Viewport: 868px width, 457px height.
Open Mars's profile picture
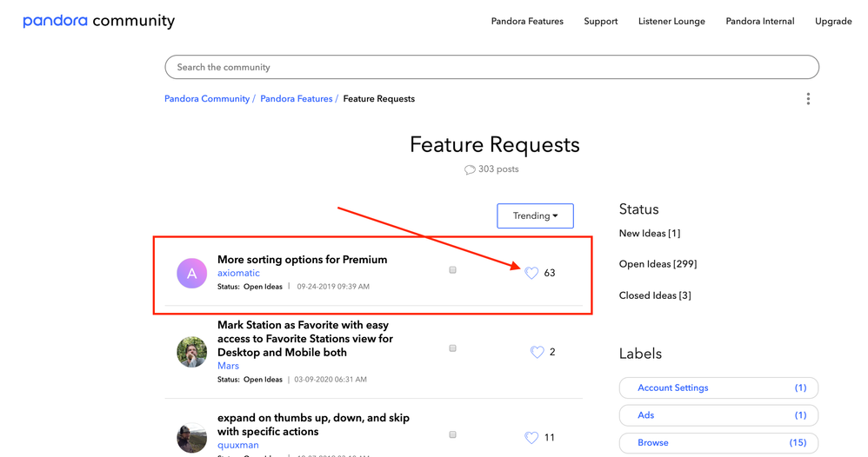coord(192,352)
